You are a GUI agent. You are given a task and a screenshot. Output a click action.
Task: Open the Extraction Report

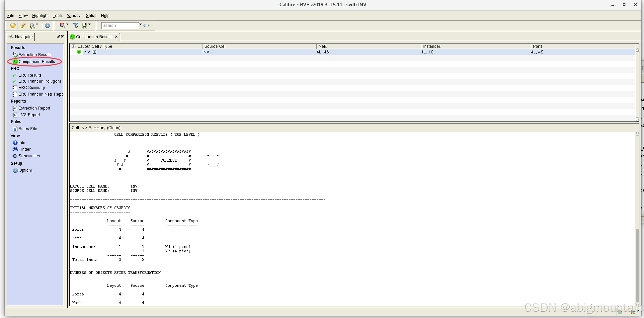[34, 108]
